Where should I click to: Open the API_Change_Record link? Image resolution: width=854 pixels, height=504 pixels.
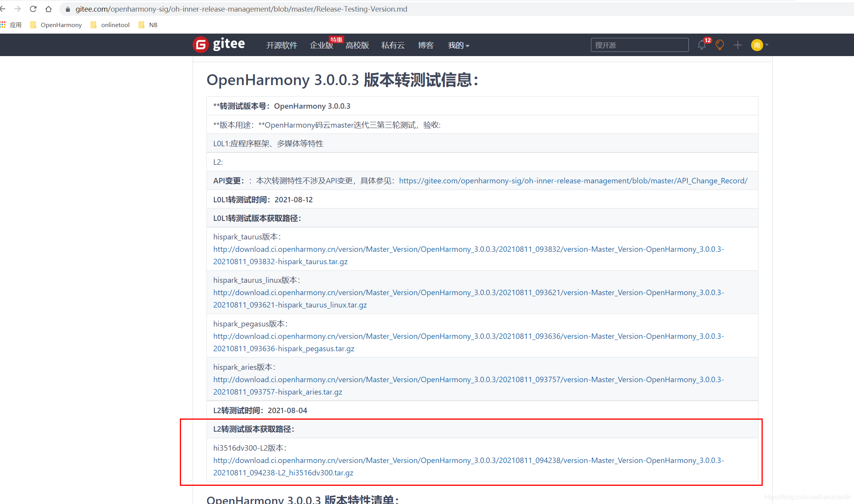tap(573, 181)
